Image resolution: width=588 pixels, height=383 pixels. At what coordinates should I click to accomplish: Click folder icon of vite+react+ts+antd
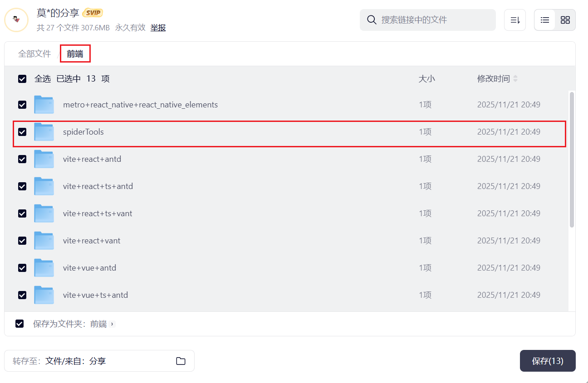coord(44,186)
